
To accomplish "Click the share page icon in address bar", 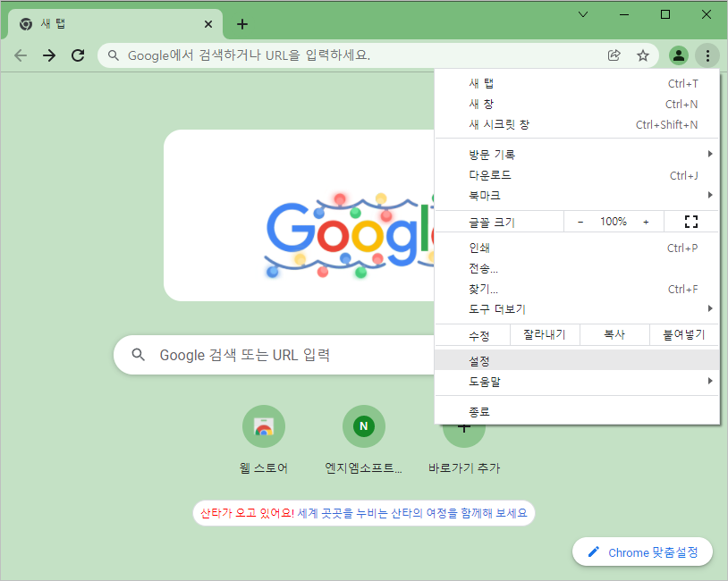I will point(614,55).
